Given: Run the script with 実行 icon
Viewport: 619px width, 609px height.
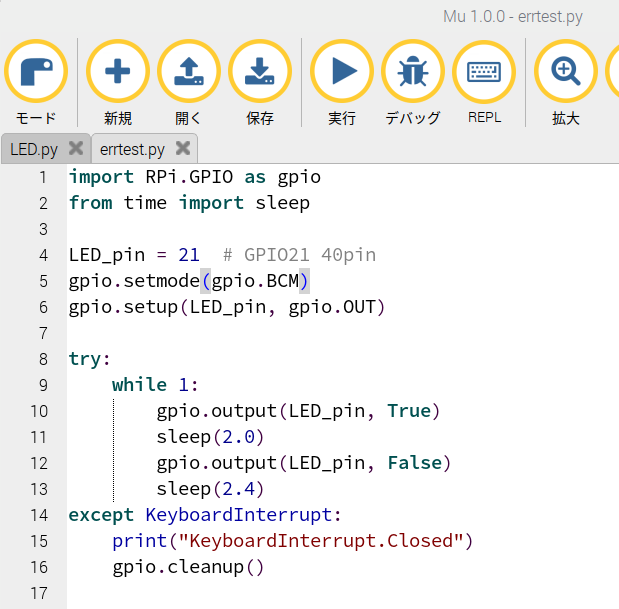Looking at the screenshot, I should coord(342,72).
